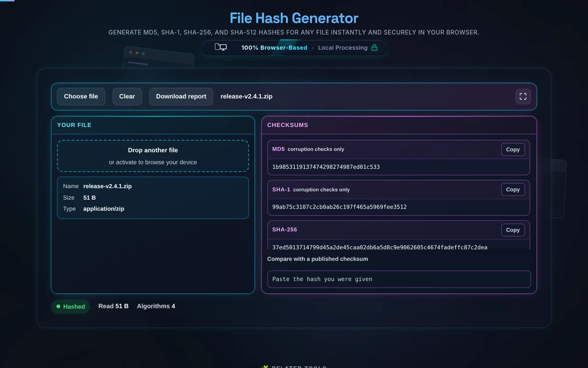Click the green padlock icon
Screen dimensions: 588x368
coord(374,47)
